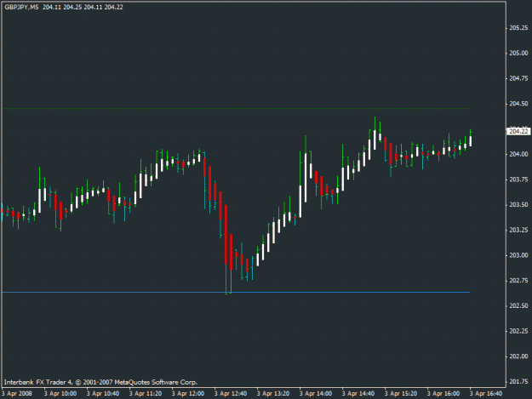This screenshot has width=532, height=399.
Task: Click the current price label 204.22
Action: [518, 131]
